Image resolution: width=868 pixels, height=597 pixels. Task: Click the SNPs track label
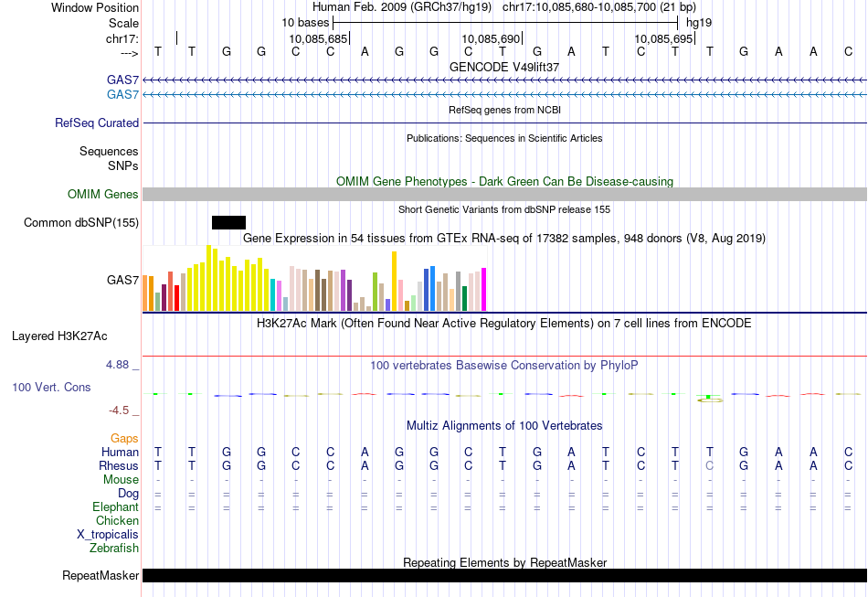click(123, 165)
